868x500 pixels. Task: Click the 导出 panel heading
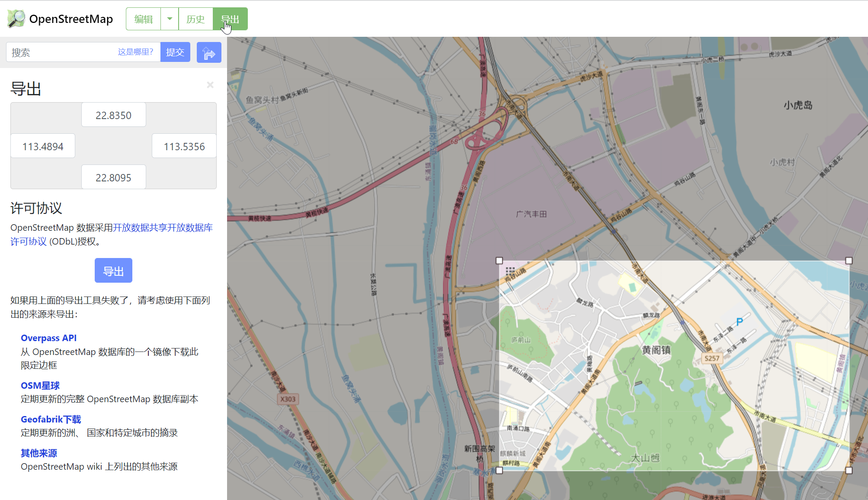(x=26, y=89)
